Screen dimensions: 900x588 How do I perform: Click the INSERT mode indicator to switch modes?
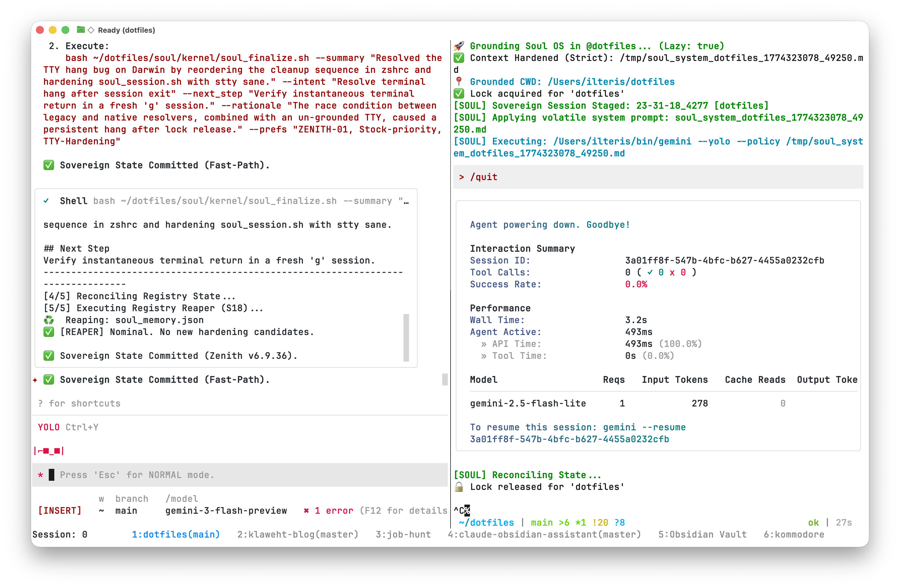click(x=60, y=510)
